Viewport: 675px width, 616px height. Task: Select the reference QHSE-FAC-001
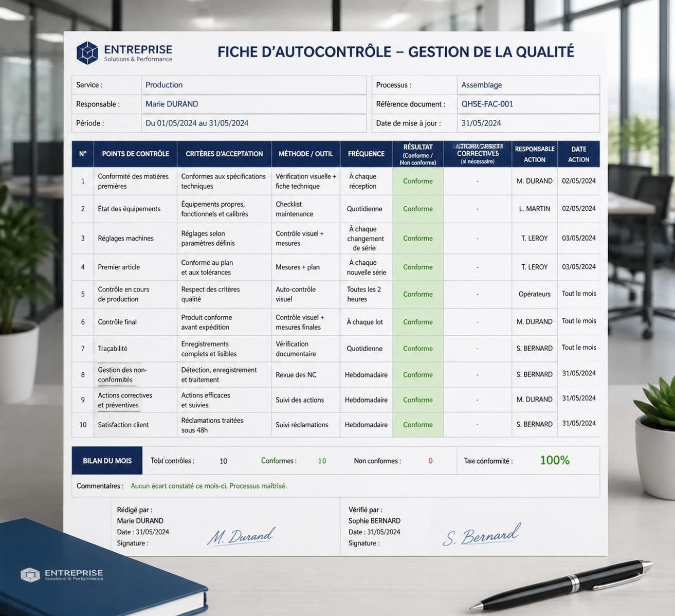487,104
